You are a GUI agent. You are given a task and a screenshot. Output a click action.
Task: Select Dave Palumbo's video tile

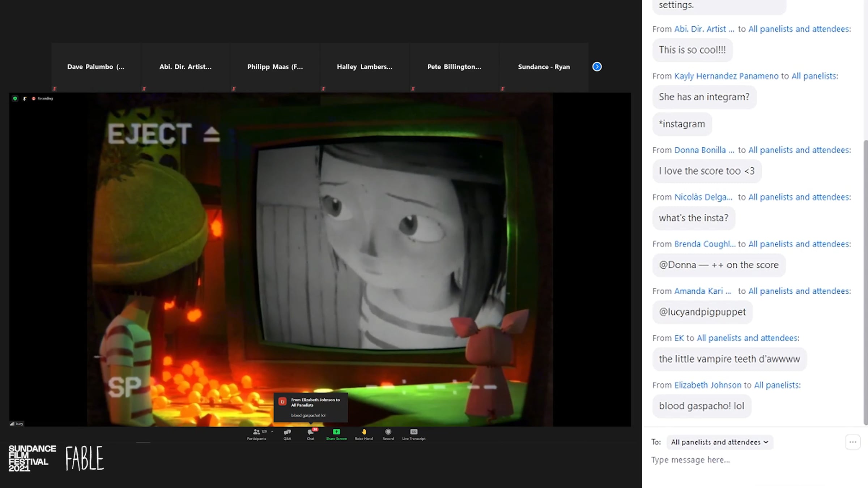pyautogui.click(x=96, y=67)
